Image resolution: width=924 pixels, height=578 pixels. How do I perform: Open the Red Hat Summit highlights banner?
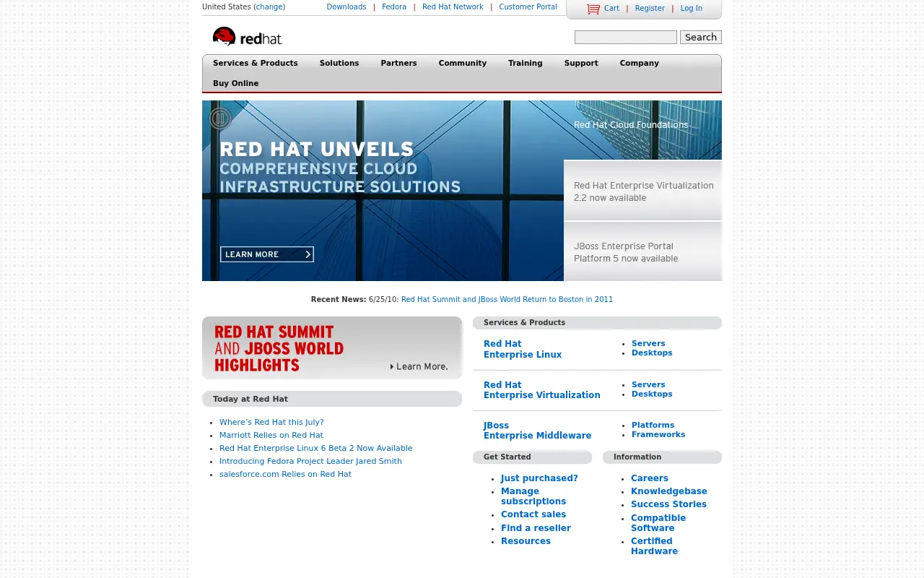click(332, 348)
